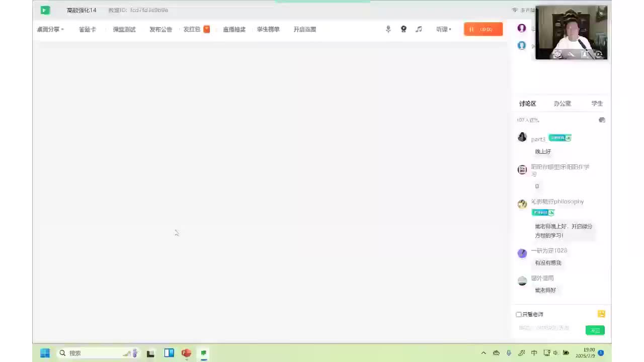
Task: Open the 听课 dropdown
Action: tap(443, 30)
